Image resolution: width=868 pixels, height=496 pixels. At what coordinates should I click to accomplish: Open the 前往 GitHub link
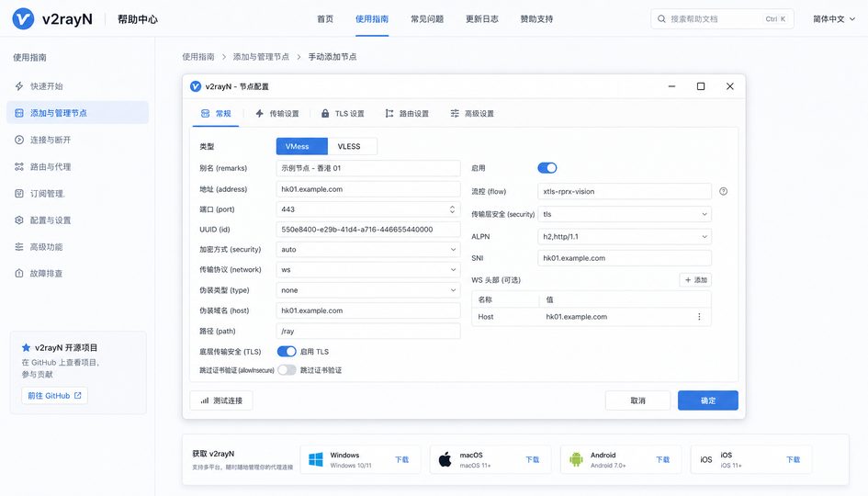click(55, 396)
